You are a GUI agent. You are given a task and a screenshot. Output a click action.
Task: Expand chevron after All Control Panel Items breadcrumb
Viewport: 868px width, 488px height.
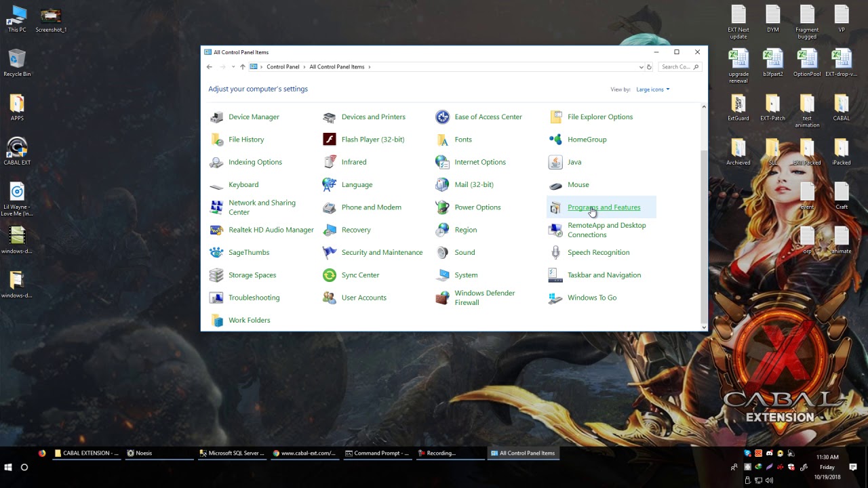[369, 67]
